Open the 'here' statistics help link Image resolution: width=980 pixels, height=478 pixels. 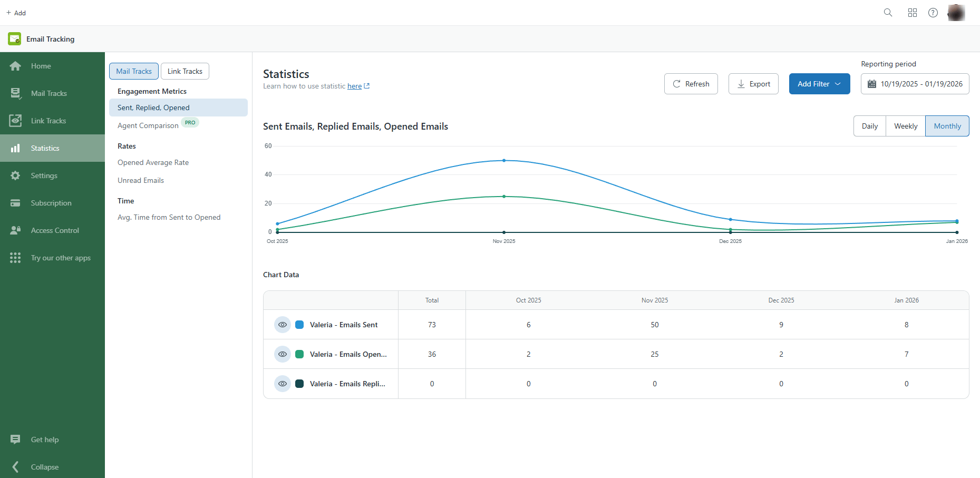point(354,86)
